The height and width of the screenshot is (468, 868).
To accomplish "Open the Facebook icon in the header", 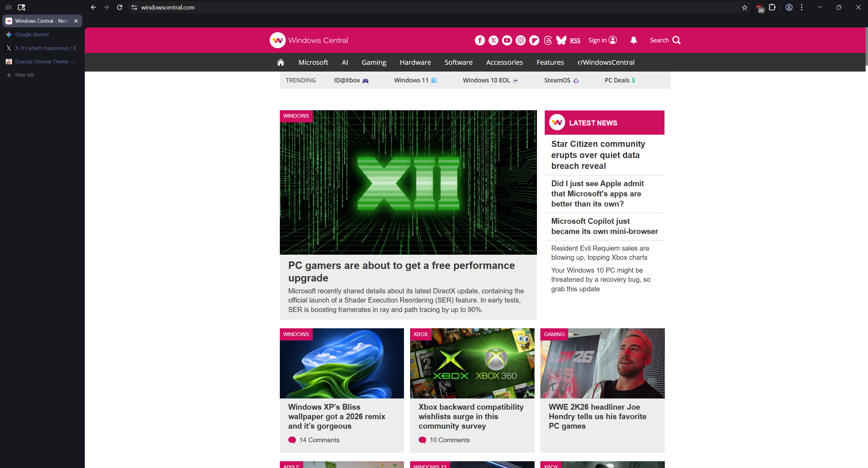I will coord(479,40).
